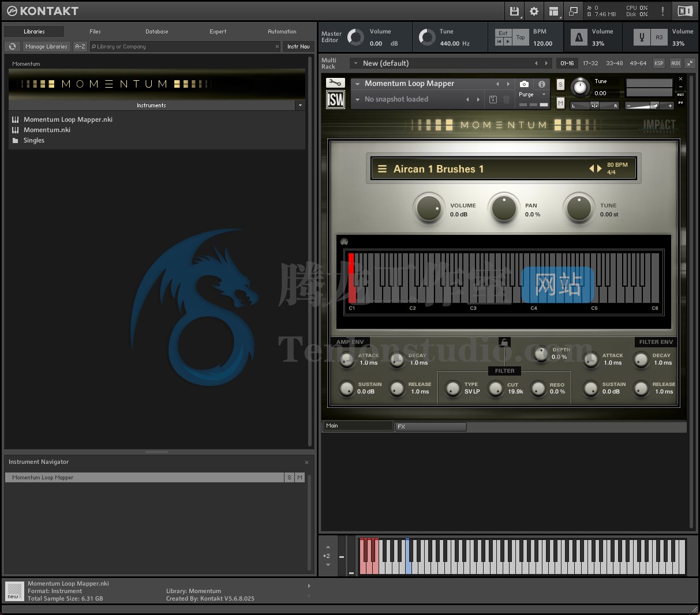Open the save/load files menu icon
The height and width of the screenshot is (615, 700).
(514, 11)
